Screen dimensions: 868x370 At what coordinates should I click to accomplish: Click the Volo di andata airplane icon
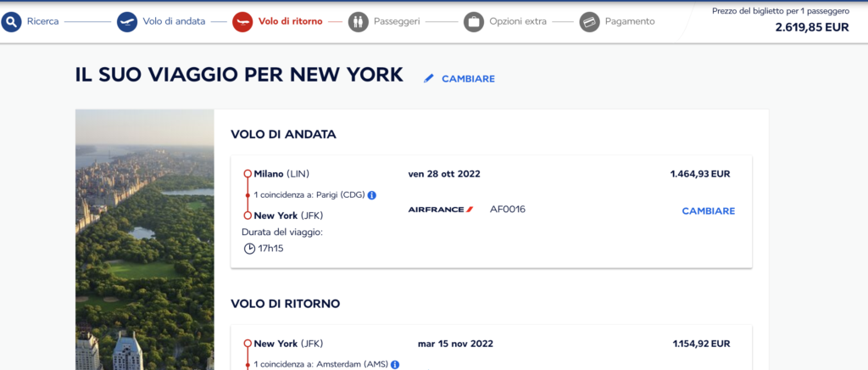(127, 21)
